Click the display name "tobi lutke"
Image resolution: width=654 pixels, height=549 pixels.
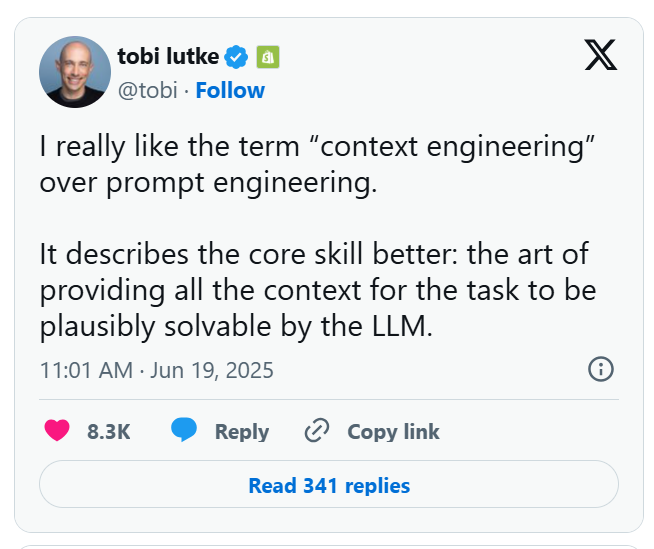tap(168, 56)
